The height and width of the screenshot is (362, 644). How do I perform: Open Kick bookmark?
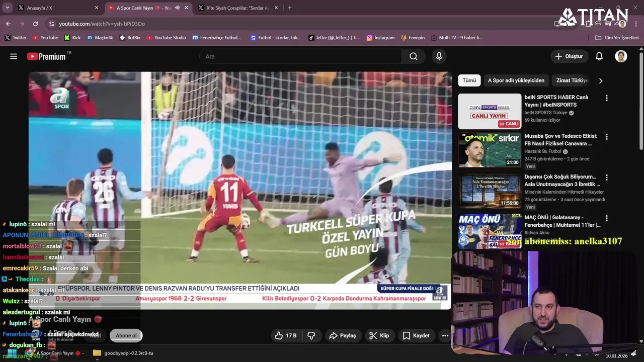[x=72, y=38]
